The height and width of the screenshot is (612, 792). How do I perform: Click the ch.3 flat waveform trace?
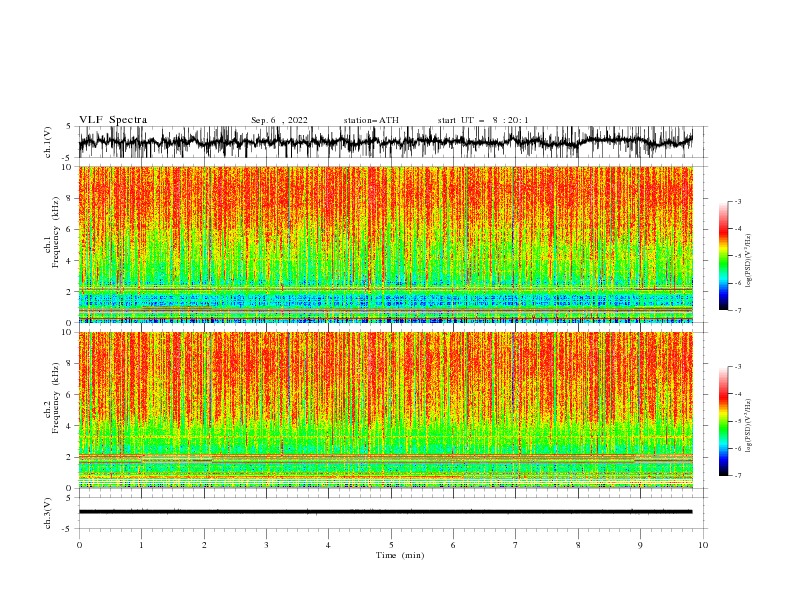pos(386,512)
